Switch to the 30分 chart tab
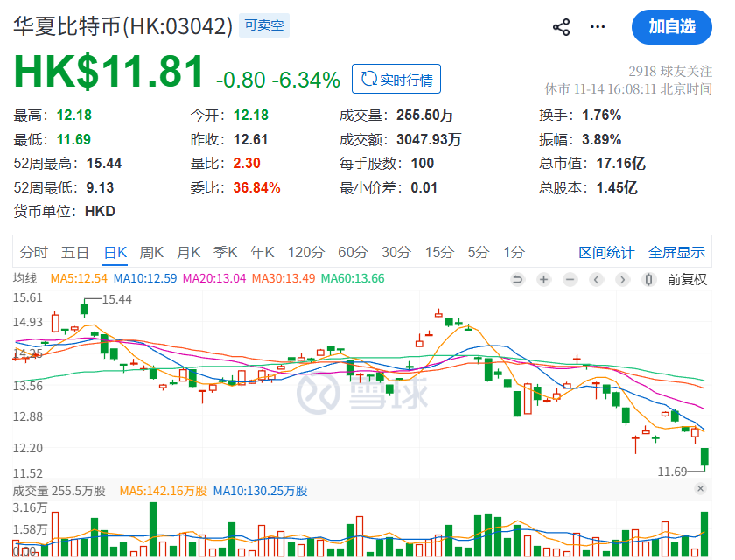735x560 pixels. (396, 253)
